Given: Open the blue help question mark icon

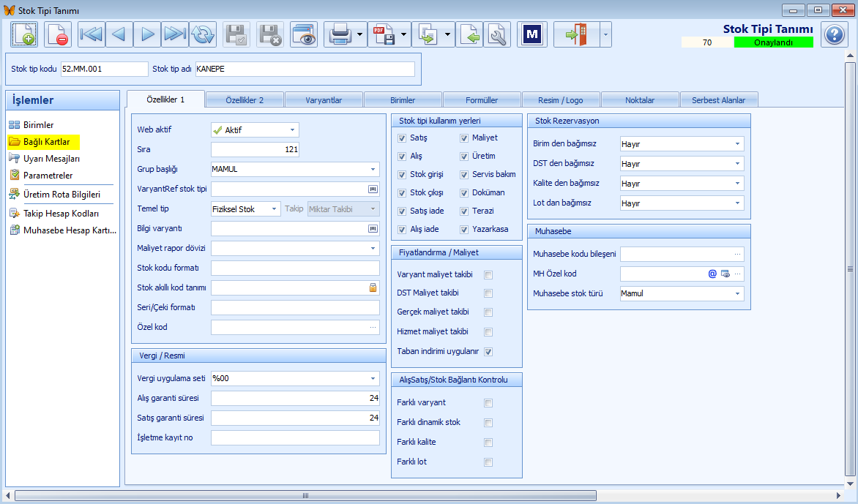Looking at the screenshot, I should click(x=835, y=34).
